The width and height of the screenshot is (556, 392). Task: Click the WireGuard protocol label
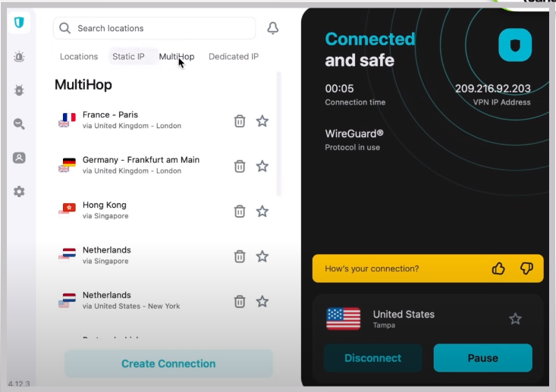(x=354, y=133)
